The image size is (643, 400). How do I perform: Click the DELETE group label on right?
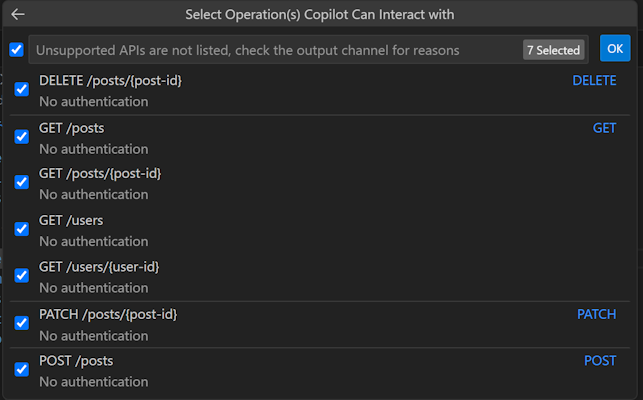pos(594,81)
